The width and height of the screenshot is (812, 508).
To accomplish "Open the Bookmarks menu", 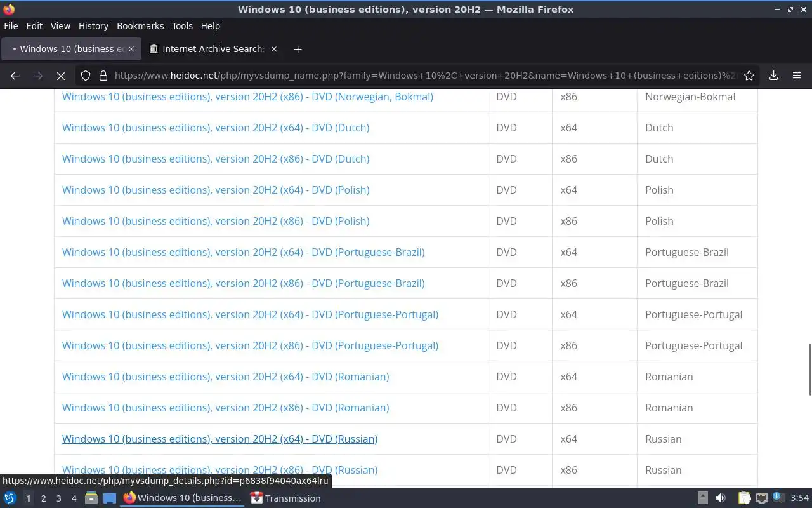I will point(140,26).
